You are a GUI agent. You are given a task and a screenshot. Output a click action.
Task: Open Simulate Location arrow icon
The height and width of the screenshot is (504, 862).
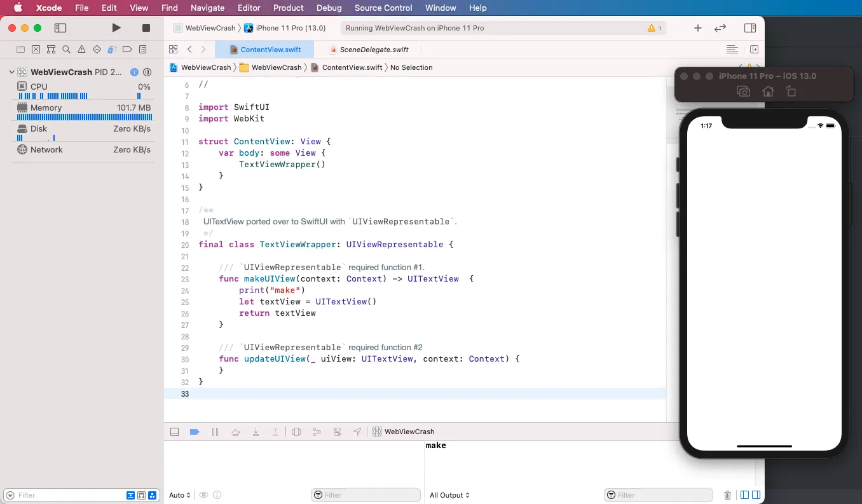[x=357, y=432]
